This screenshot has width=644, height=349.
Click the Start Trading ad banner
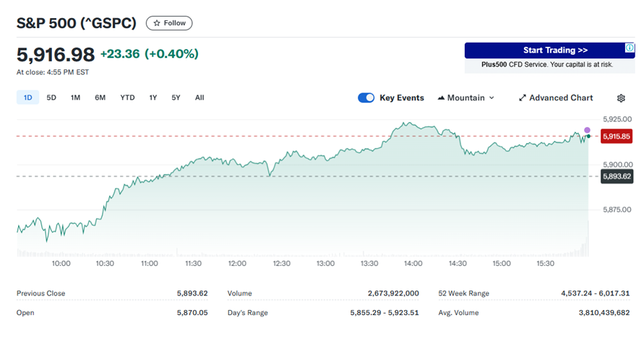click(549, 51)
